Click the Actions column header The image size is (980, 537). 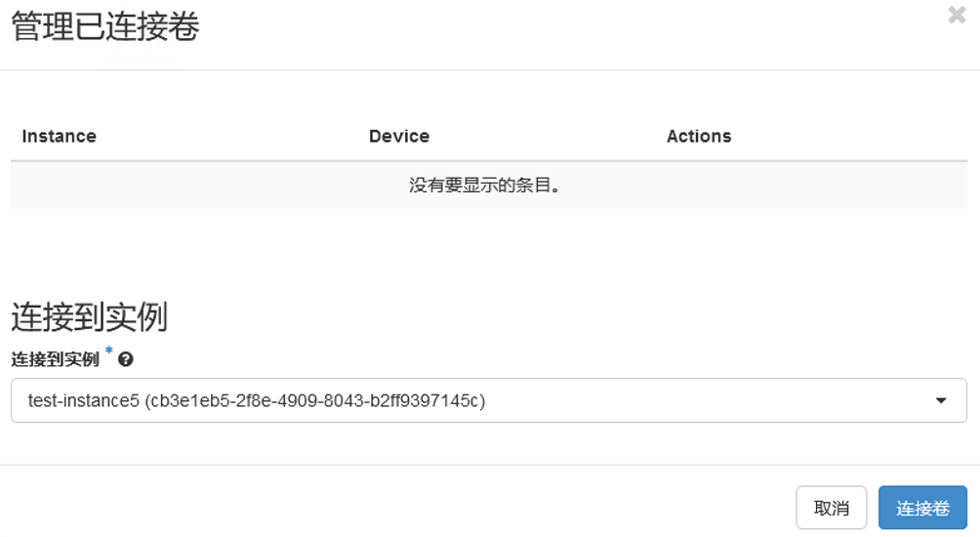pyautogui.click(x=699, y=137)
